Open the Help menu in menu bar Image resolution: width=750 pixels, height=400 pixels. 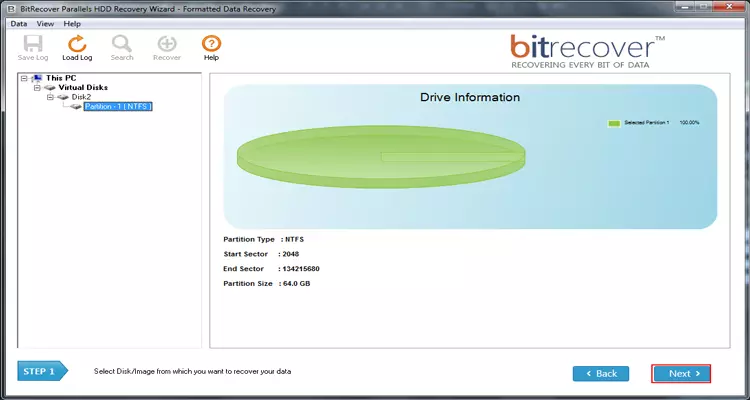click(x=72, y=23)
